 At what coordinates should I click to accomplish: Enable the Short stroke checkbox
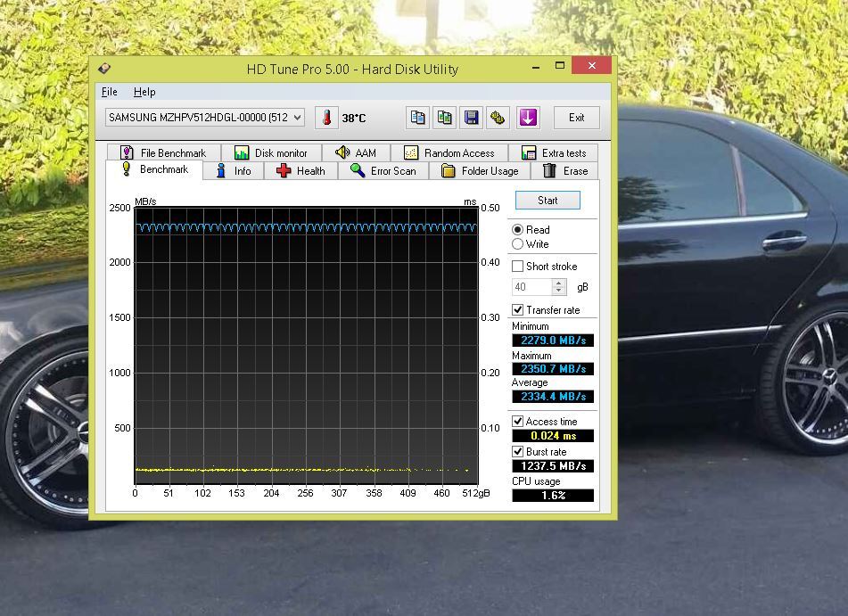point(518,267)
